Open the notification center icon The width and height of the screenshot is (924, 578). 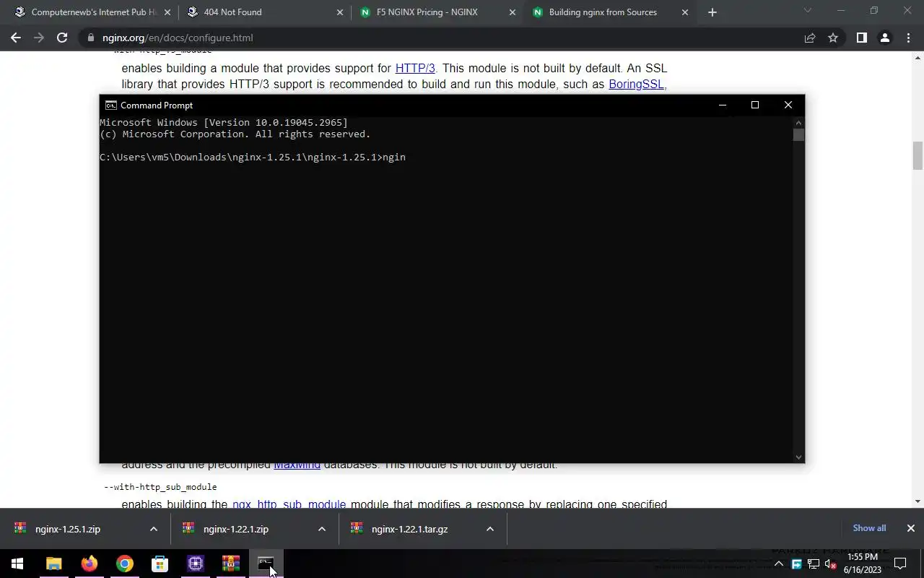pyautogui.click(x=900, y=564)
